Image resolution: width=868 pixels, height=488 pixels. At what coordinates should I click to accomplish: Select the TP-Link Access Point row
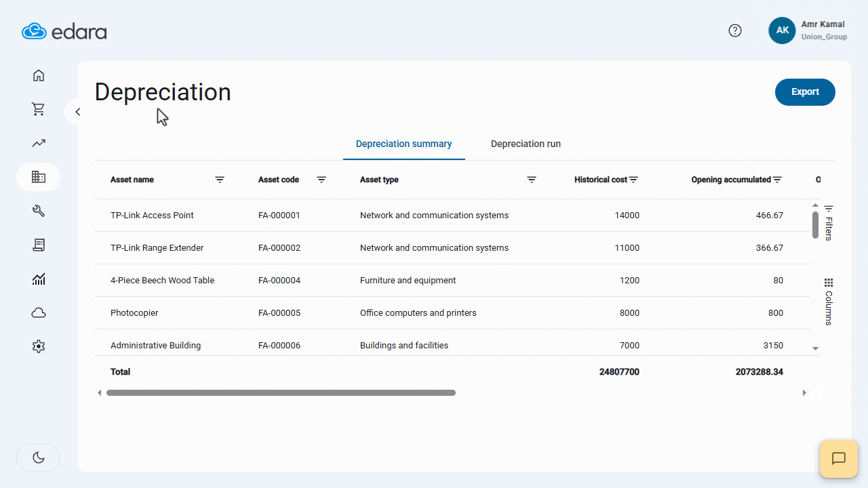click(452, 216)
